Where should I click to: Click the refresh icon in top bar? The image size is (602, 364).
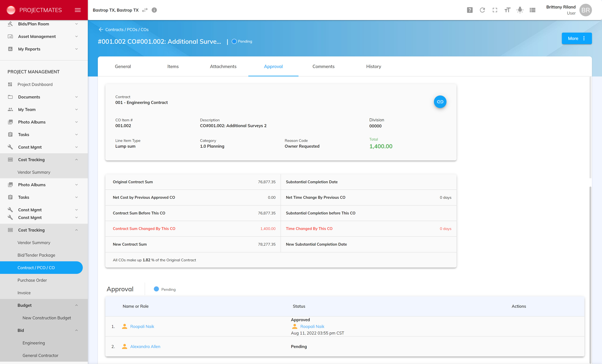(x=482, y=10)
